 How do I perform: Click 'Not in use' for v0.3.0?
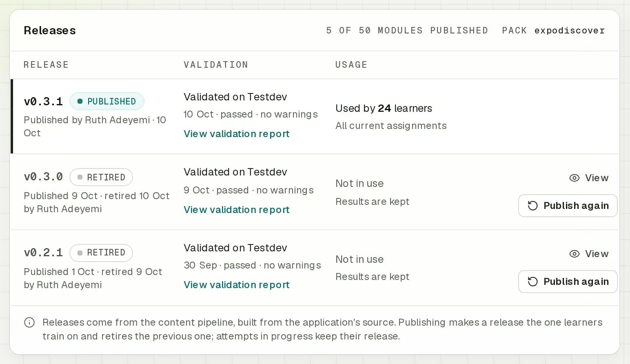(x=359, y=184)
